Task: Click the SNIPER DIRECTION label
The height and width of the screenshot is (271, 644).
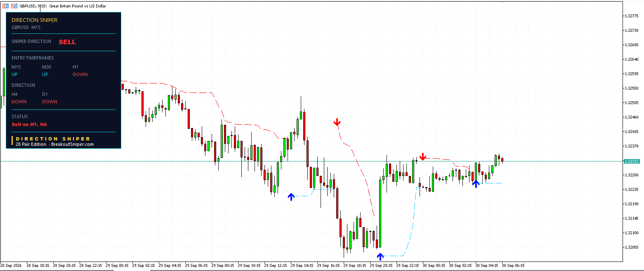Action: coord(31,41)
